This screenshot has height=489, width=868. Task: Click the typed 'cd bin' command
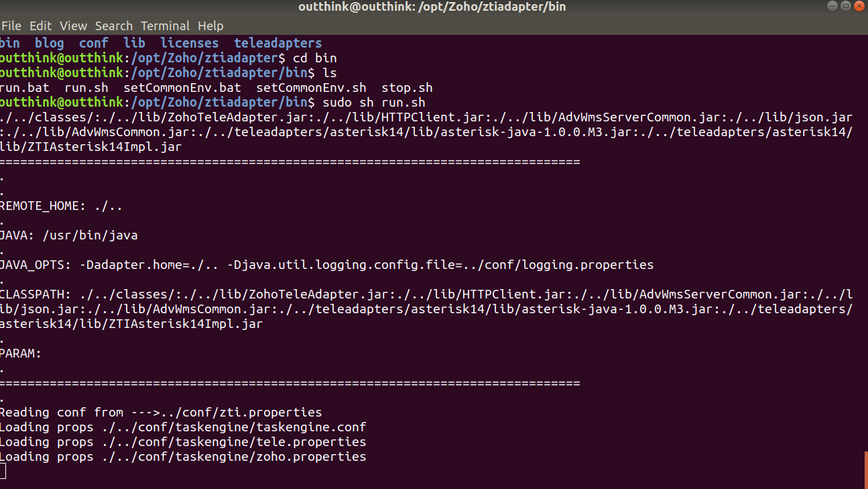coord(315,58)
